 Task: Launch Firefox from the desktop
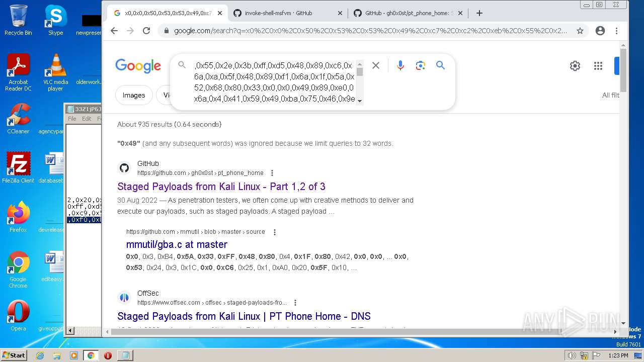[18, 217]
